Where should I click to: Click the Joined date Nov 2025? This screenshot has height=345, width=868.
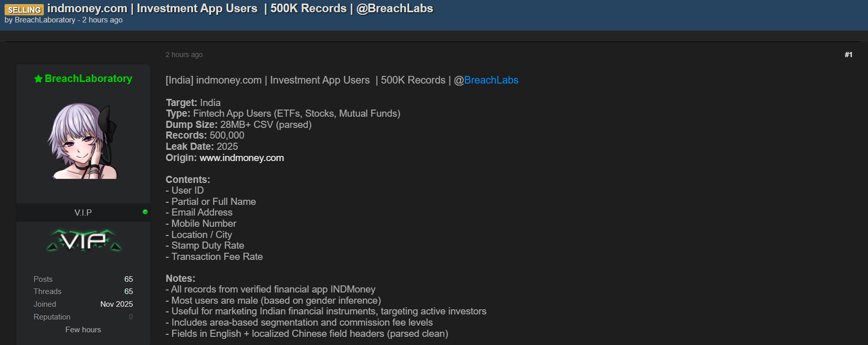(116, 304)
